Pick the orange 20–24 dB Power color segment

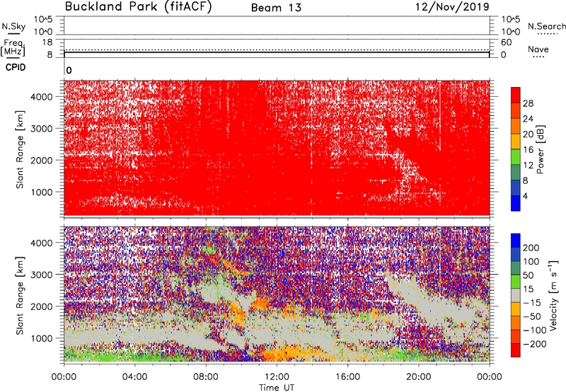point(516,126)
